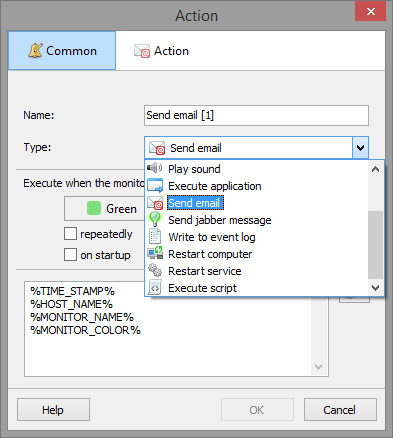
Task: Click the Cancel button
Action: click(x=340, y=410)
